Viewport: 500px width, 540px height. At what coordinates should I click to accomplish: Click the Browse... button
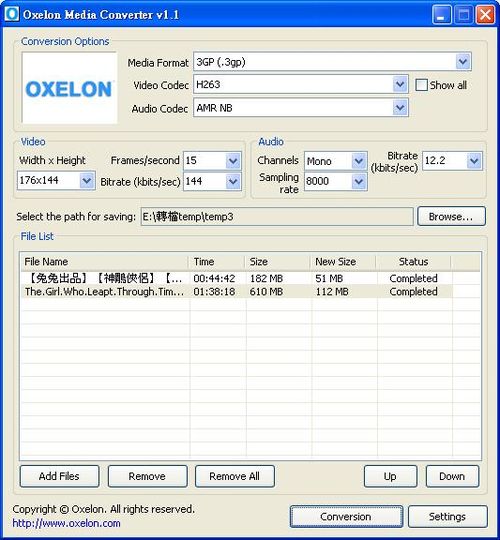[x=451, y=217]
